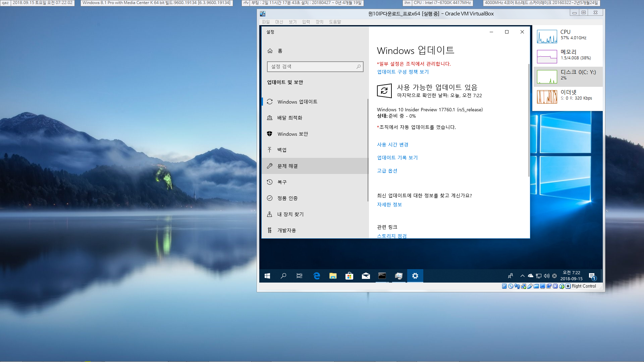Click the guest Start button

267,276
